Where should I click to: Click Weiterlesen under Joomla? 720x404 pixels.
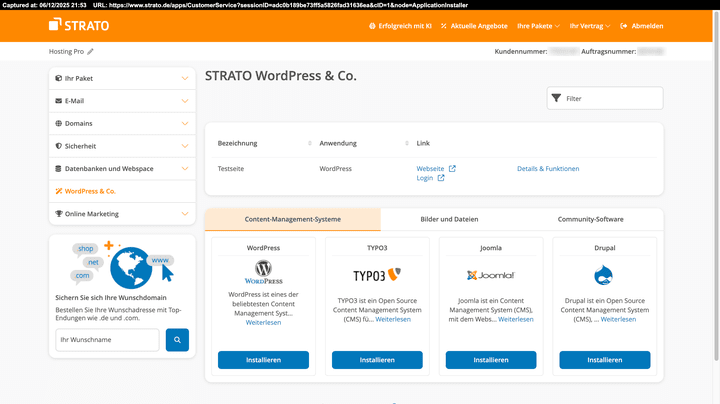point(516,319)
